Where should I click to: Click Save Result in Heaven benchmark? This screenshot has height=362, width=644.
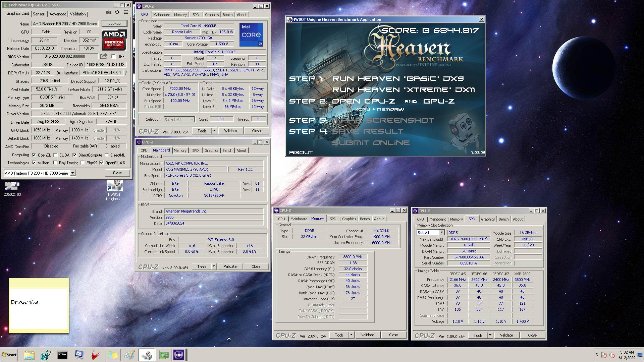[x=368, y=131]
